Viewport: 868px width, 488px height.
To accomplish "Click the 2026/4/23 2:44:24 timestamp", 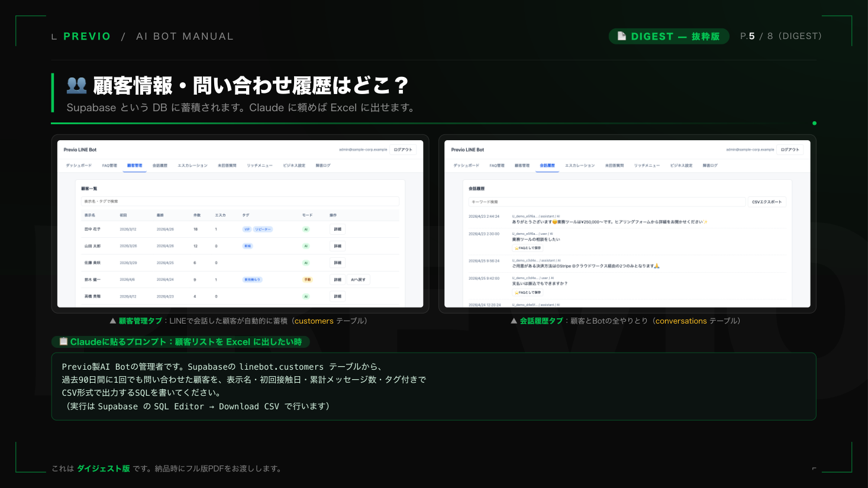I will coord(484,216).
